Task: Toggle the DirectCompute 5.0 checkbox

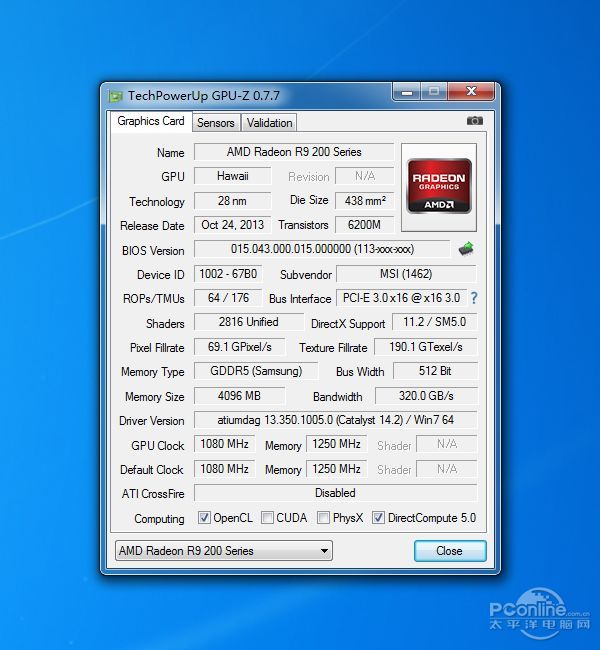Action: pos(378,517)
